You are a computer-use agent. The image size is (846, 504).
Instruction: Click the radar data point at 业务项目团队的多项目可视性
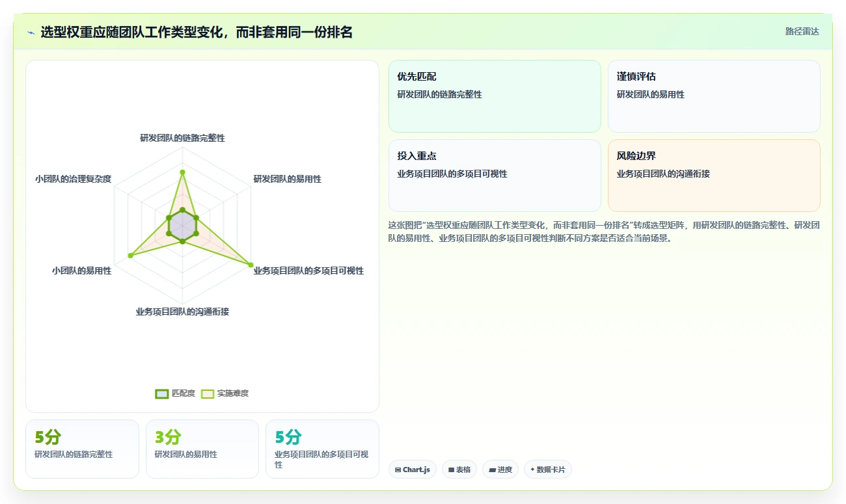pyautogui.click(x=251, y=265)
